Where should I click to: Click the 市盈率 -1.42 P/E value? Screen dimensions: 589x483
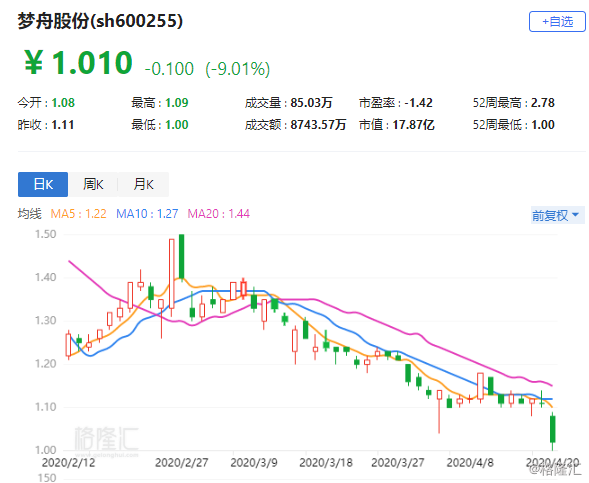396,103
